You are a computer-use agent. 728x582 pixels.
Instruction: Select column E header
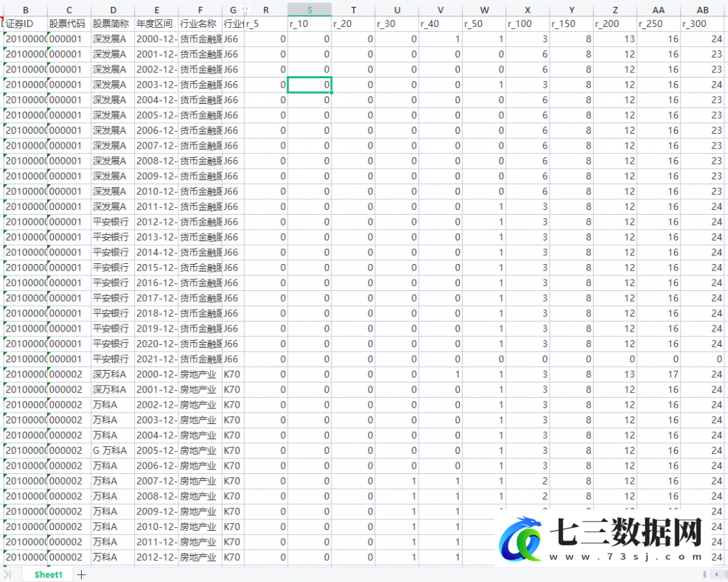point(156,10)
